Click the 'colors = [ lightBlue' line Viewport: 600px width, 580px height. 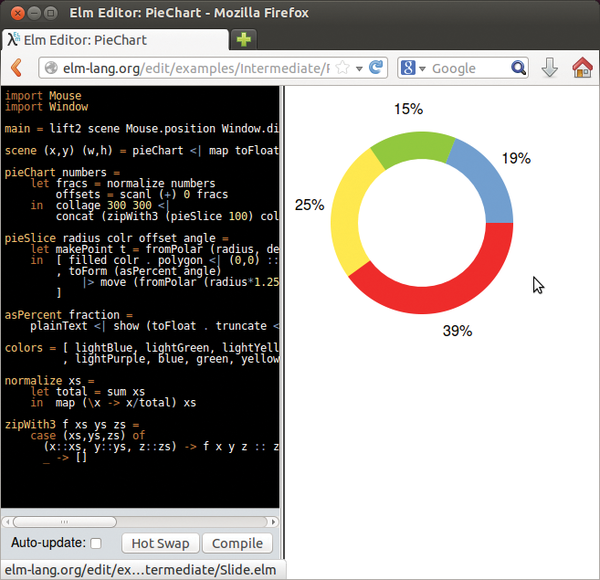[x=142, y=348]
